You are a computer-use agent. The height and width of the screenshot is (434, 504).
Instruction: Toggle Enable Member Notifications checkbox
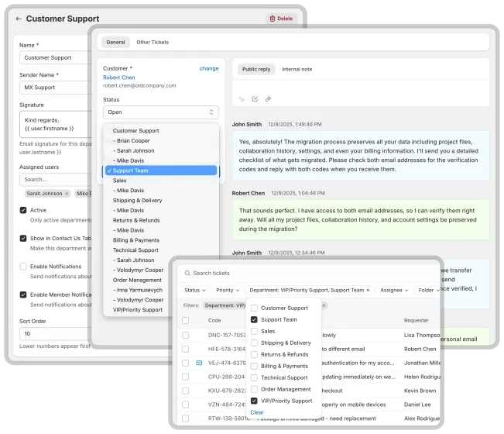point(23,294)
